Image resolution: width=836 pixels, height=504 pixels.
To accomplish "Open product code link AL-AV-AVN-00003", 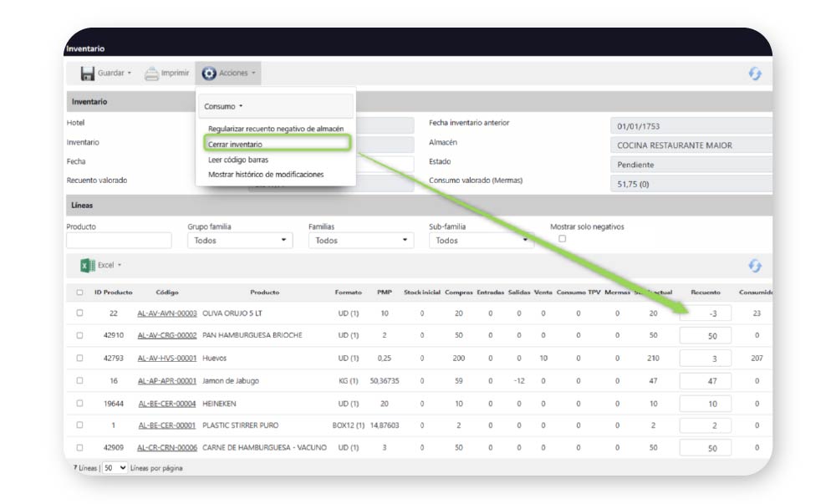I will [166, 313].
